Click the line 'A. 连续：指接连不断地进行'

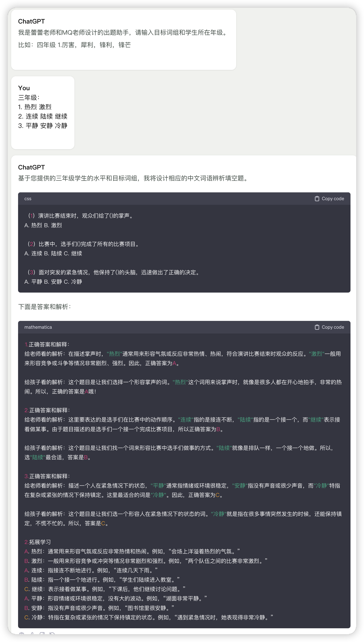pos(91,570)
